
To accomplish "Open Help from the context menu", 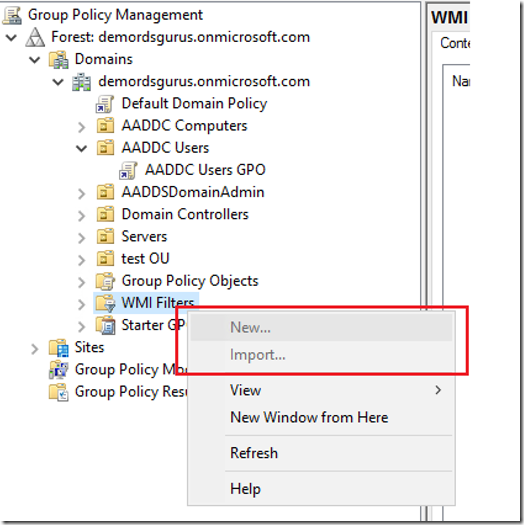I will (321, 489).
